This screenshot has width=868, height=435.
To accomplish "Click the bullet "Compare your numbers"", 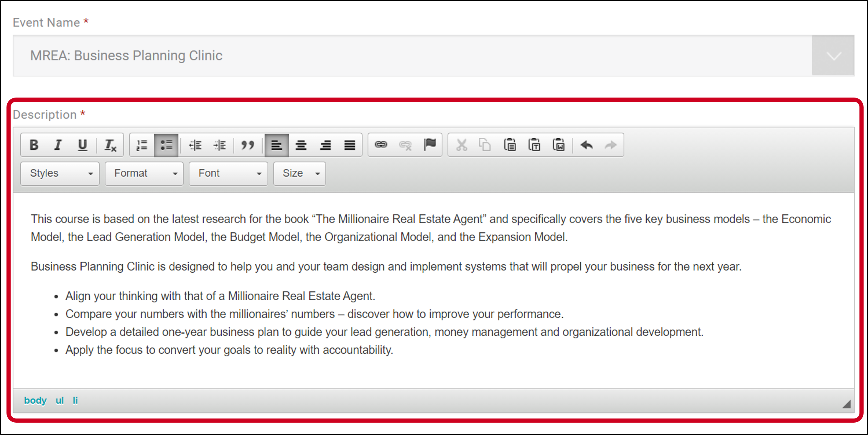I will (x=314, y=314).
